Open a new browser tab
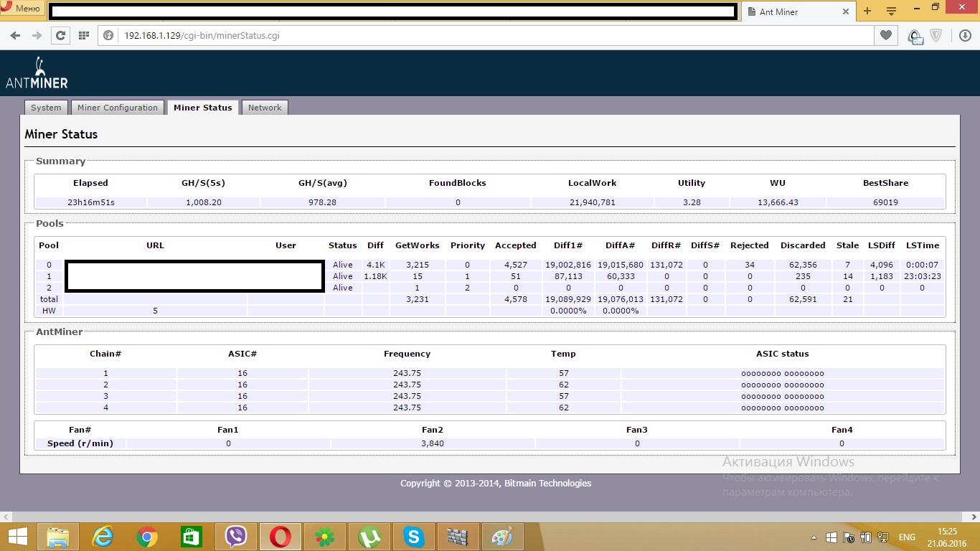The height and width of the screenshot is (551, 980). click(x=867, y=11)
